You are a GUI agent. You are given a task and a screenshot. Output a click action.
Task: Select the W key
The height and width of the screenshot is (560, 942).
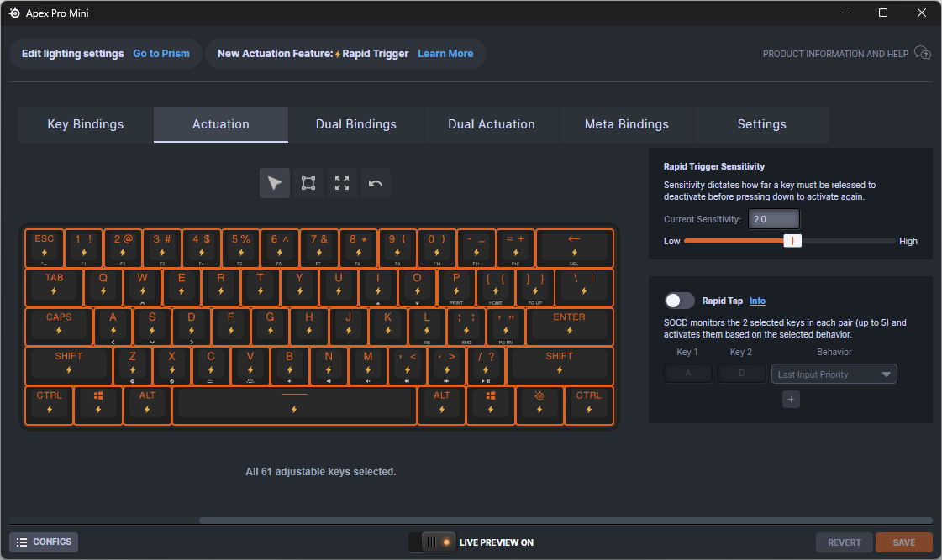pyautogui.click(x=142, y=287)
